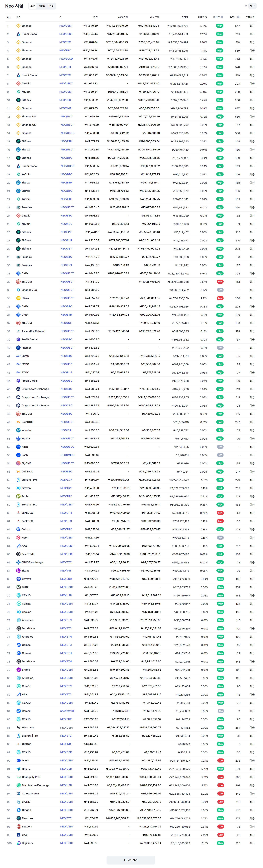Image resolution: width=263 pixels, height=868 pixels.
Task: Click the Paribu logo icon
Action: coord(18,496)
